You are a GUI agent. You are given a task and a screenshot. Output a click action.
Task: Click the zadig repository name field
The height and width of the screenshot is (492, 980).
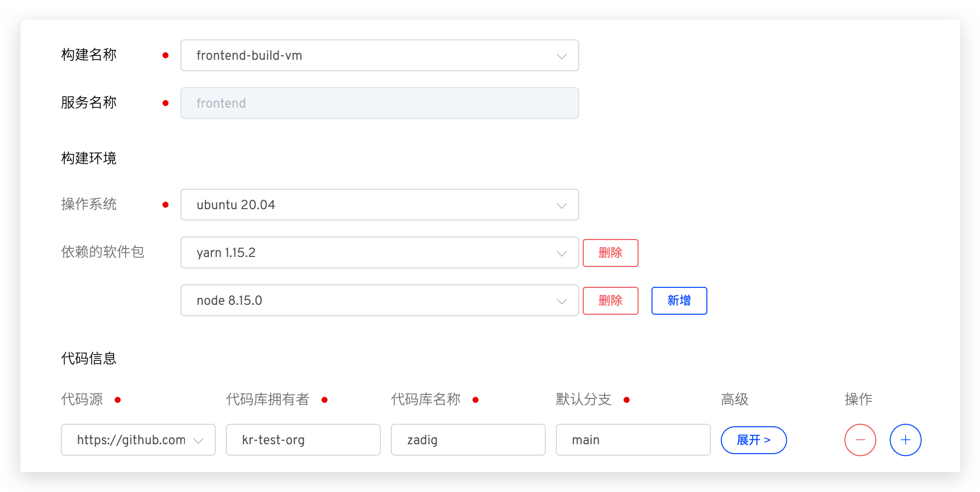click(468, 440)
